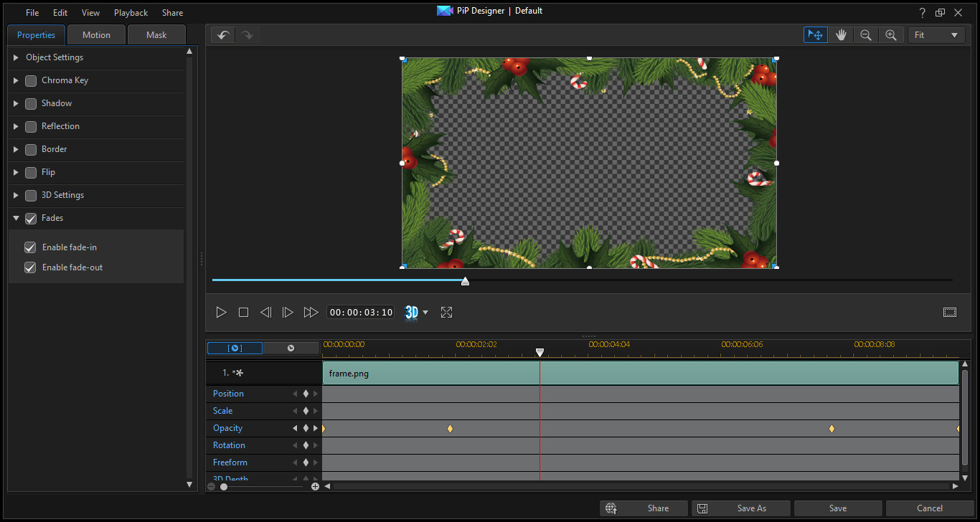980x522 pixels.
Task: Click the zoom in magnifier icon
Action: click(x=891, y=35)
